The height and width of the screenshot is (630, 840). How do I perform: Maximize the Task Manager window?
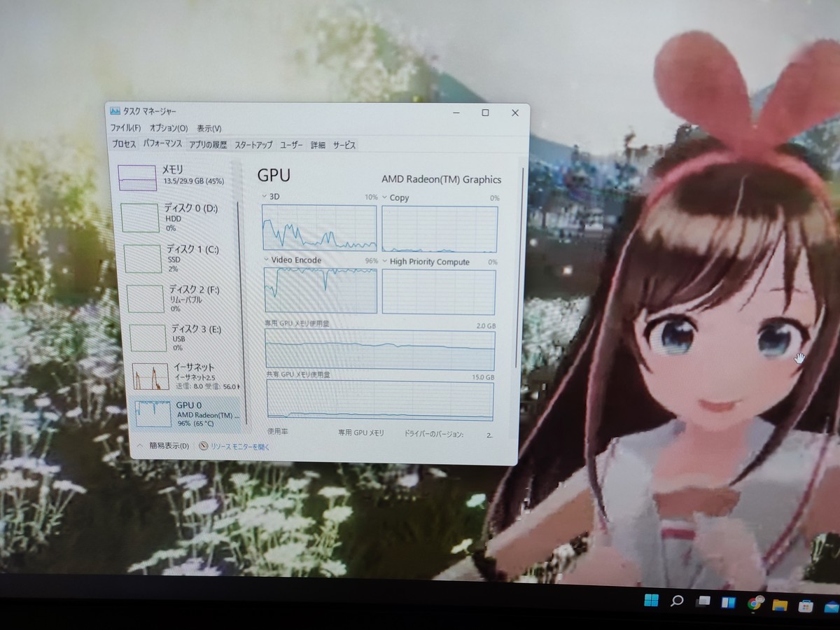click(x=485, y=113)
